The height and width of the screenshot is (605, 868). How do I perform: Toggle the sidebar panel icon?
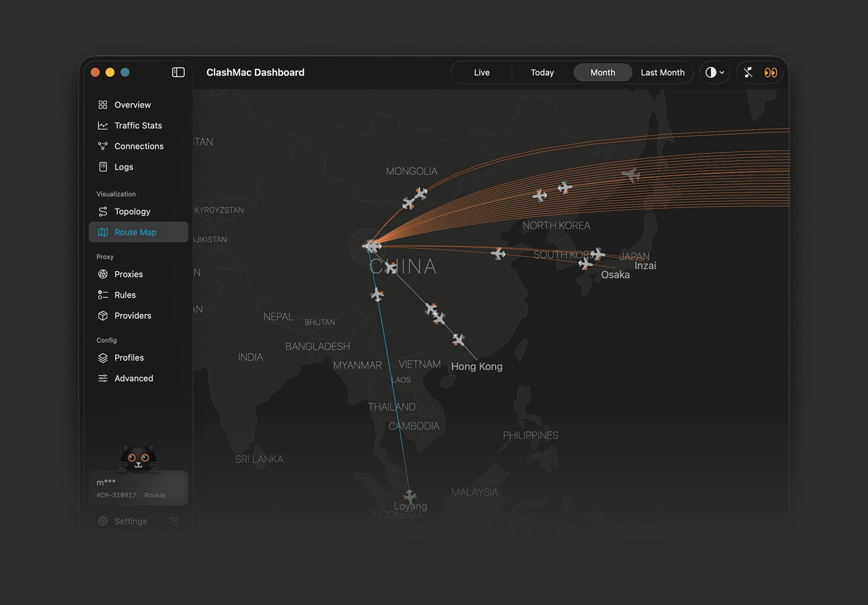point(178,73)
